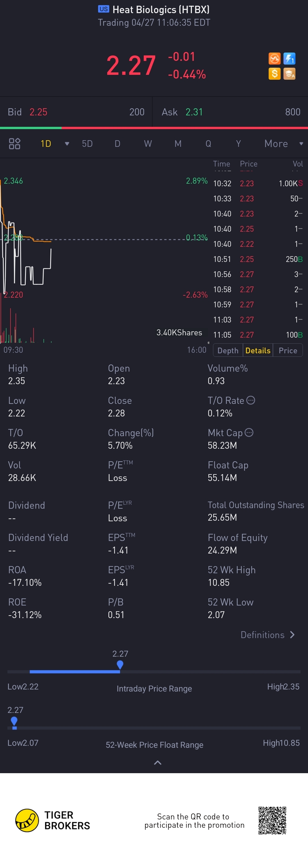This screenshot has height=868, width=308.
Task: Open info icon next to Mkt Cap
Action: [249, 432]
